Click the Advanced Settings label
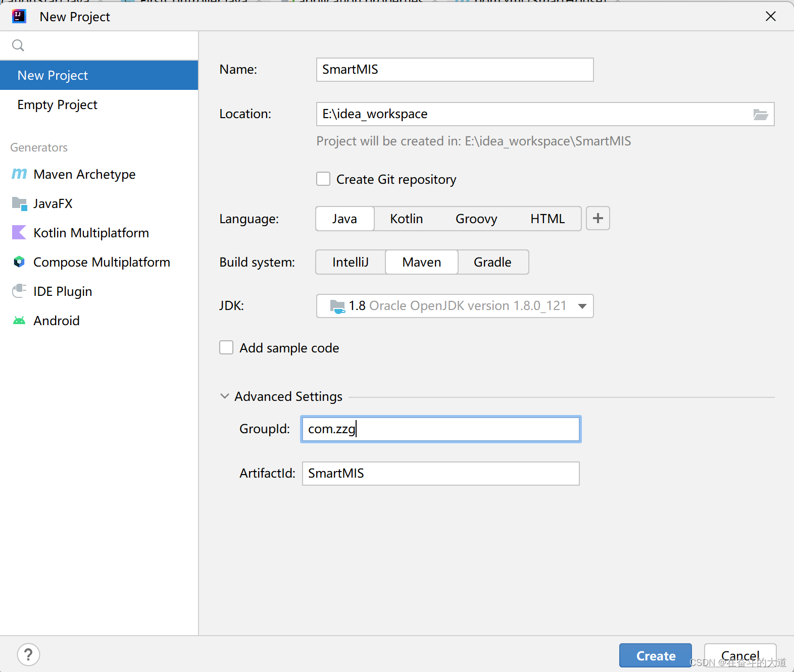 tap(288, 396)
